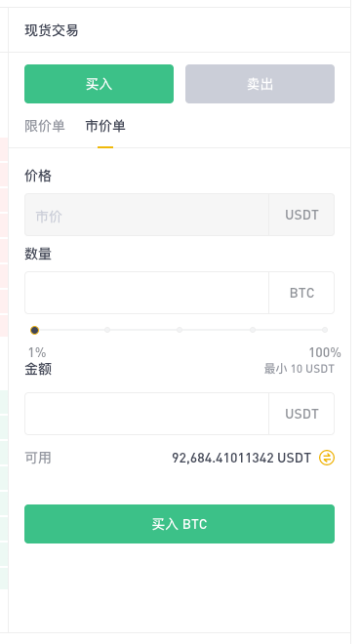Click the USDT unit label in amount field
The image size is (361, 644).
pyautogui.click(x=301, y=414)
